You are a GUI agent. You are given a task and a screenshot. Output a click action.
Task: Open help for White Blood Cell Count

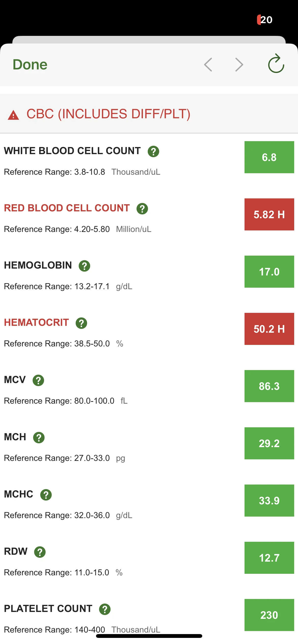[x=154, y=152]
